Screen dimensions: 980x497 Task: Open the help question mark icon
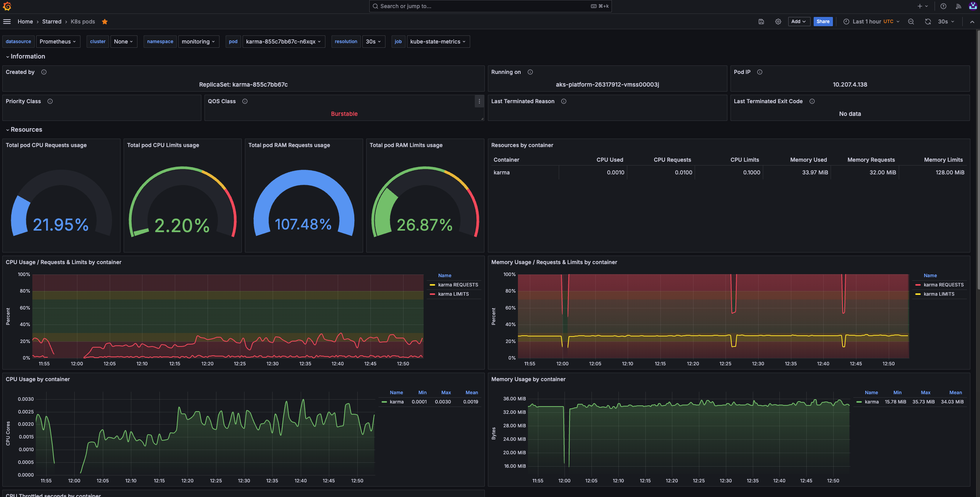pyautogui.click(x=943, y=6)
